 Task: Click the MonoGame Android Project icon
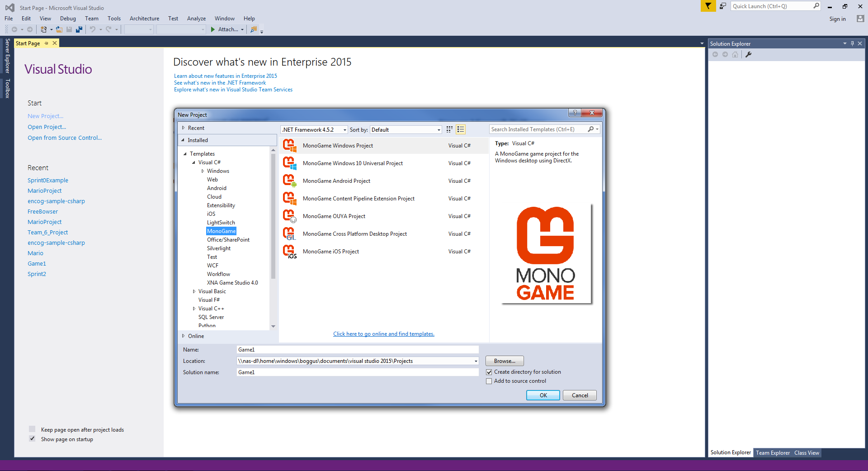[x=290, y=181]
